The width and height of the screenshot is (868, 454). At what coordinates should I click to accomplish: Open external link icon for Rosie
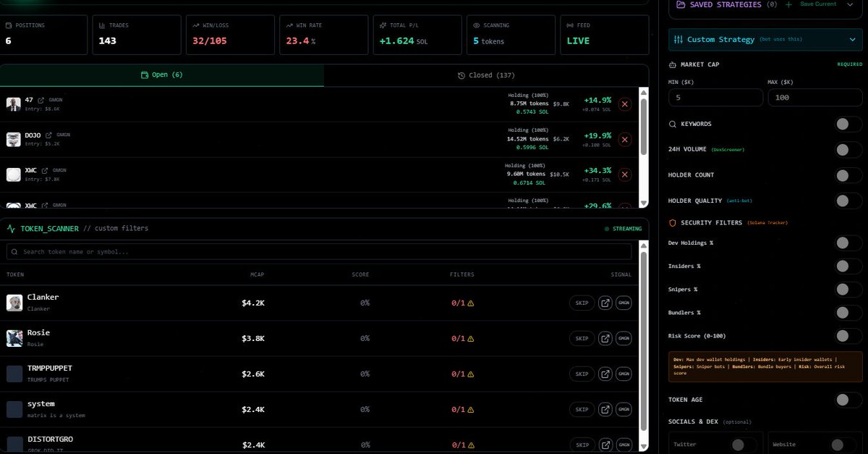pos(605,338)
